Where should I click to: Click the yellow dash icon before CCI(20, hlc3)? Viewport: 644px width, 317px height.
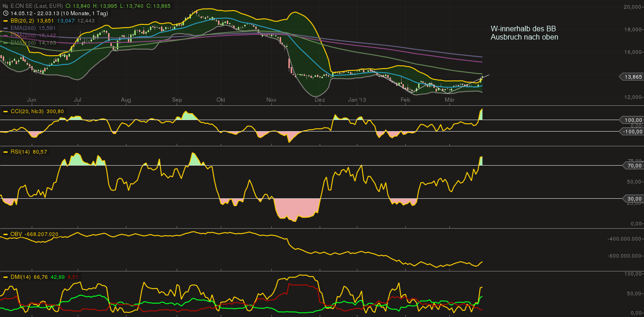click(x=6, y=111)
